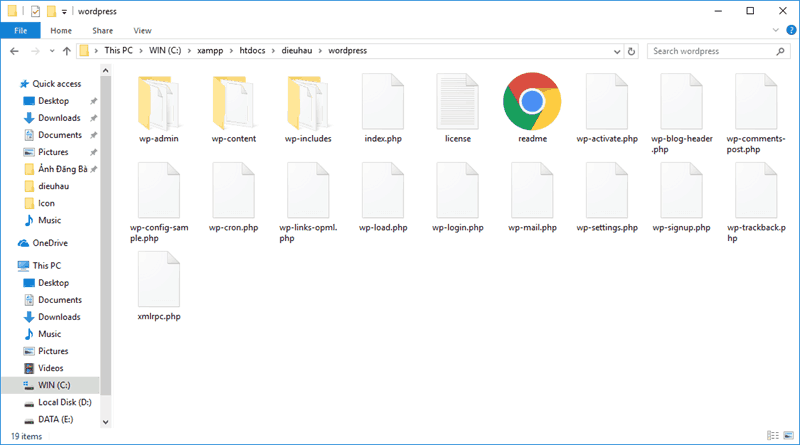
Task: Navigate to htdocs in the address bar
Action: pos(253,51)
